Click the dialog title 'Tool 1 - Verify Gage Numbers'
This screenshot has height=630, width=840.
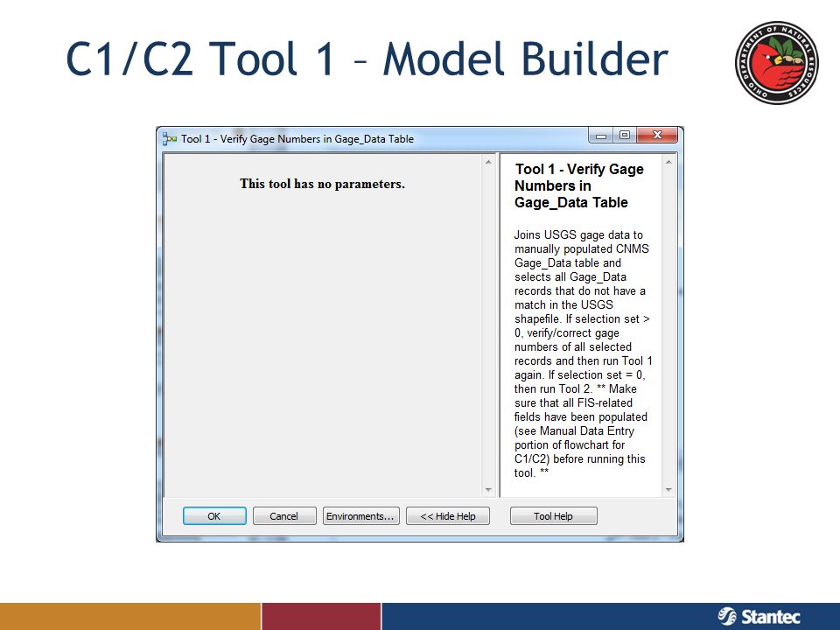point(297,139)
